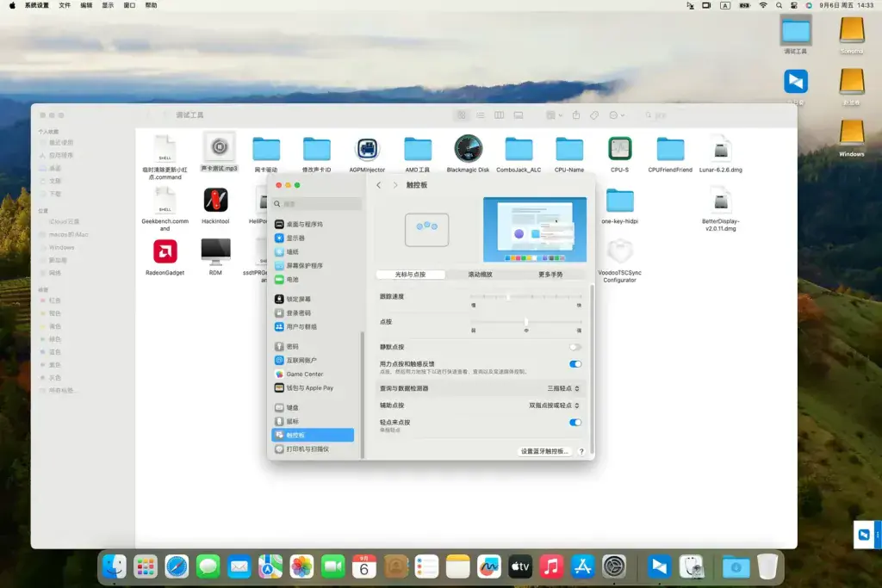Select Windows drive on desktop
The width and height of the screenshot is (882, 588).
(x=852, y=139)
